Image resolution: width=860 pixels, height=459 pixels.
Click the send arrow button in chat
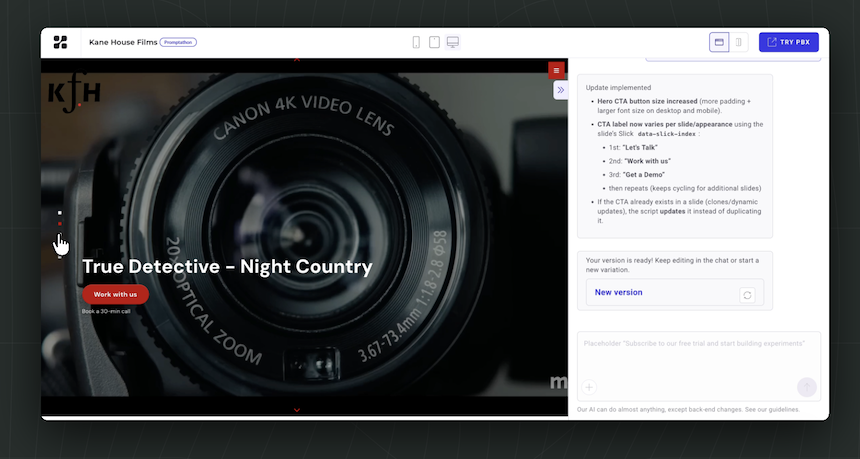pos(806,387)
